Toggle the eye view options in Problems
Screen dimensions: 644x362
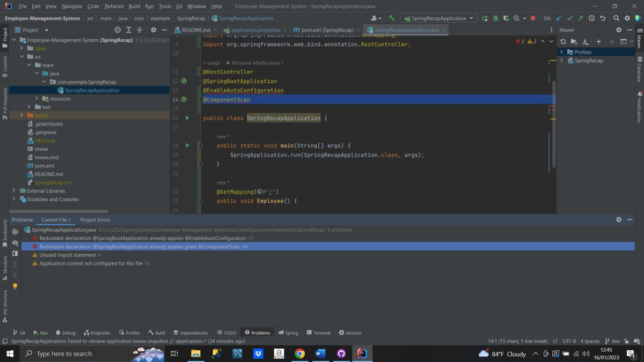pyautogui.click(x=15, y=242)
